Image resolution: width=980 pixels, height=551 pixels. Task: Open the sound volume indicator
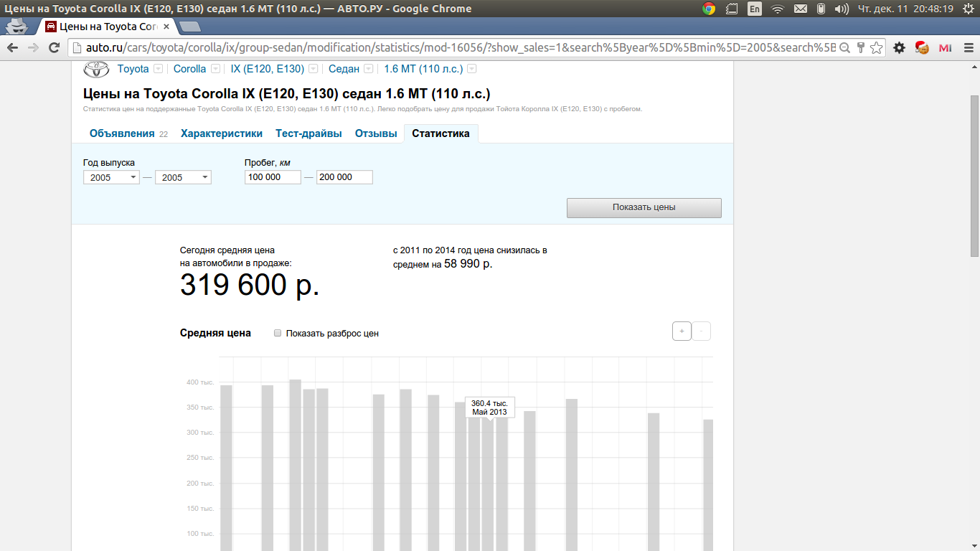click(842, 9)
